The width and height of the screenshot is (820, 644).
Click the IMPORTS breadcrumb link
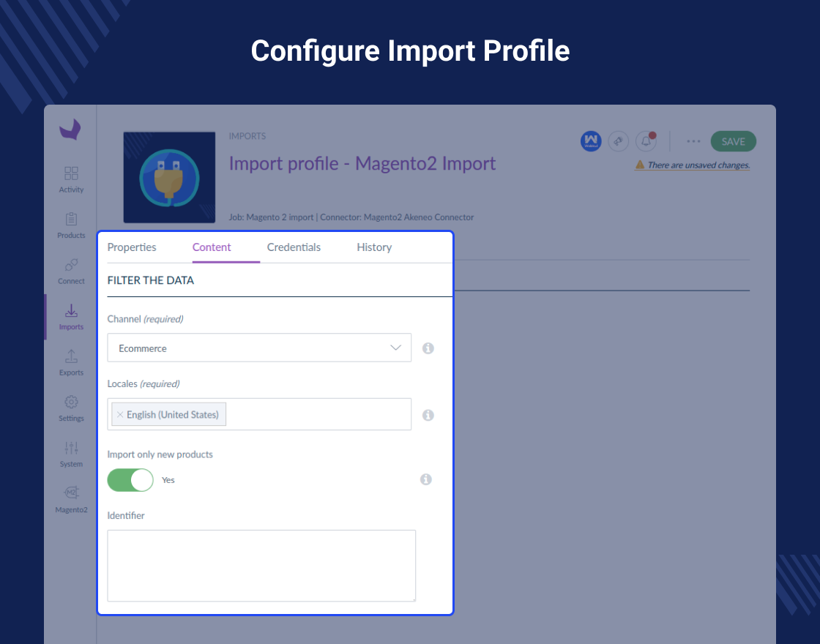247,136
